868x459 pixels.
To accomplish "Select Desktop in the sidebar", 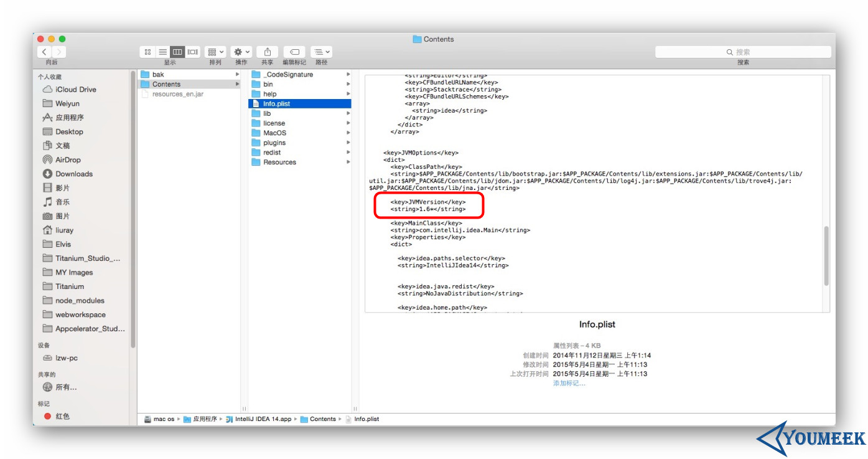I will click(70, 131).
